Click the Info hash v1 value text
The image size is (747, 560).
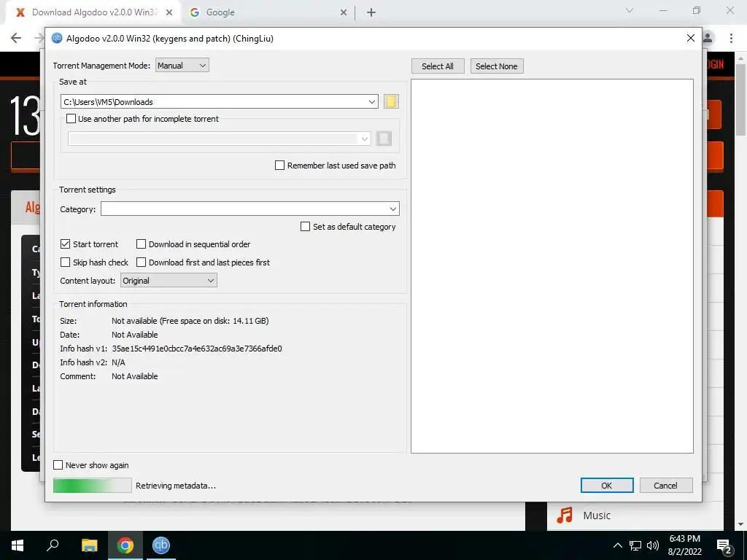pyautogui.click(x=197, y=349)
